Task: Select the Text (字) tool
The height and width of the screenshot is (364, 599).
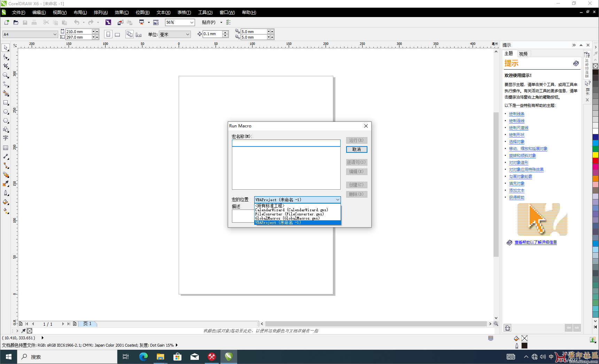Action: click(6, 138)
